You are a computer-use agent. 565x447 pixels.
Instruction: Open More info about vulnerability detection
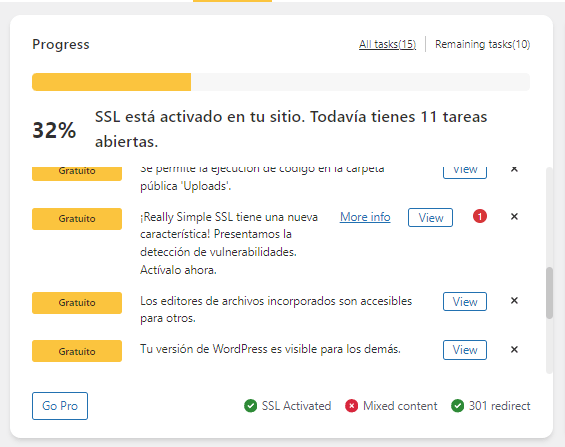click(365, 217)
